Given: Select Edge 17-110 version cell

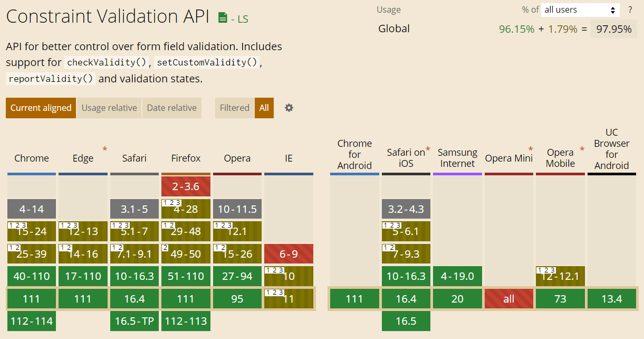Looking at the screenshot, I should [83, 276].
